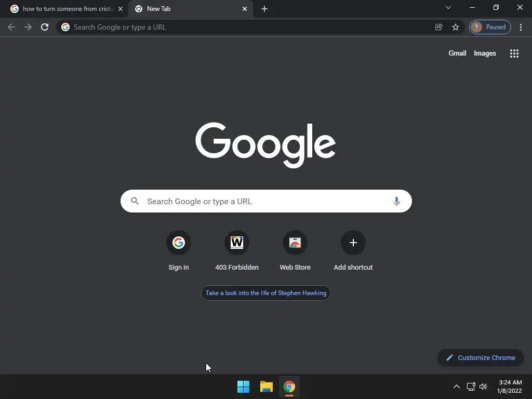Select the New Tab tab
This screenshot has height=399, width=532.
pos(191,9)
